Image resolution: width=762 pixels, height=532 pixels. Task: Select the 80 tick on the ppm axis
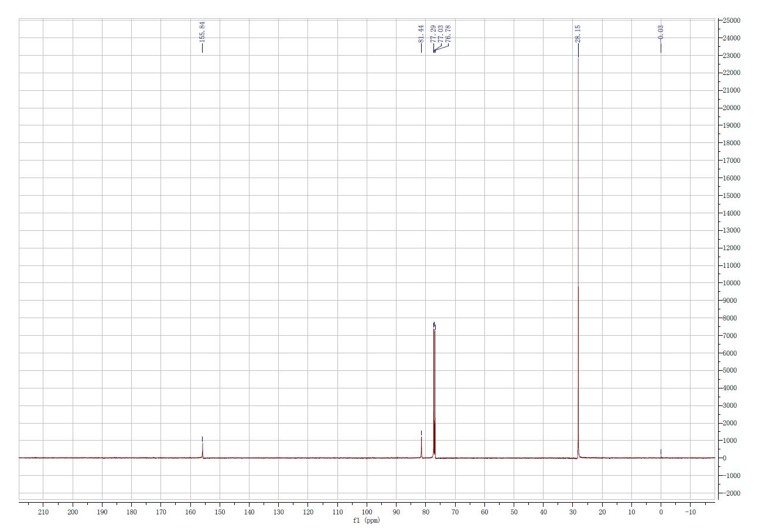click(426, 512)
